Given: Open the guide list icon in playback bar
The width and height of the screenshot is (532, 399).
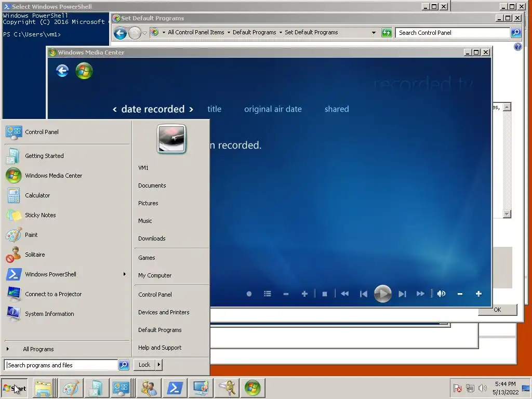Looking at the screenshot, I should tap(268, 294).
